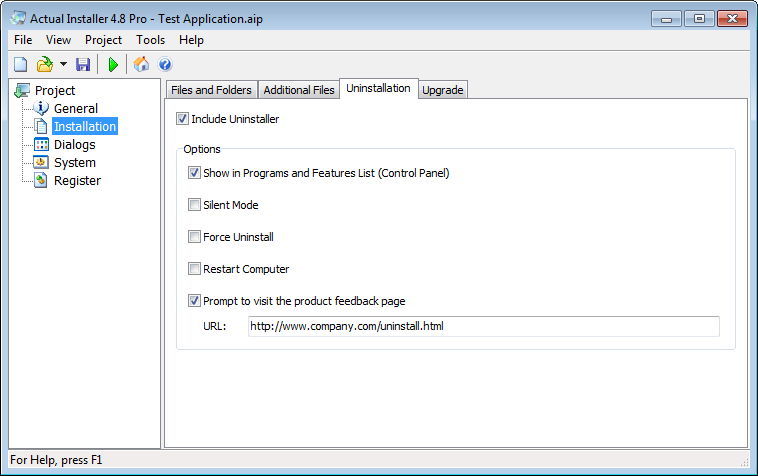Screen dimensions: 758x476
Task: Minimize the Actual Installer window
Action: (x=666, y=19)
